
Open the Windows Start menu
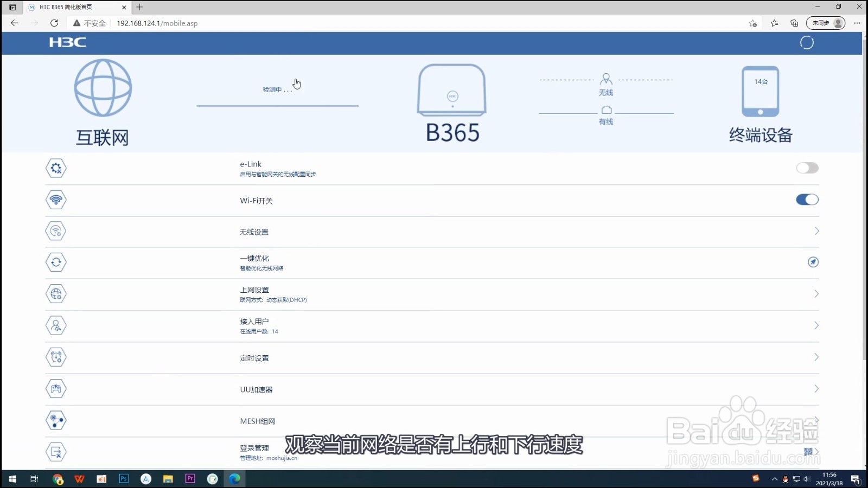12,479
